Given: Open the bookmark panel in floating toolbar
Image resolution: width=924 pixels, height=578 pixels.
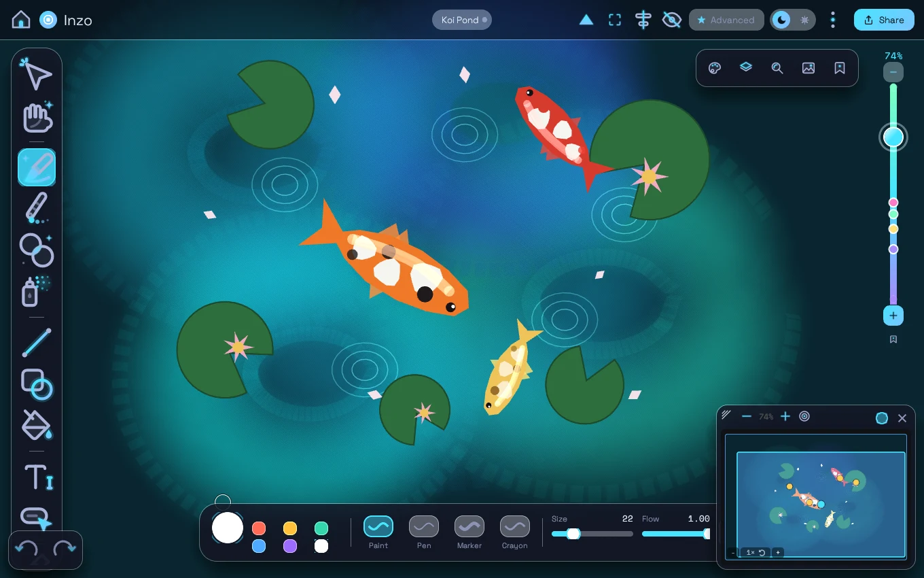Looking at the screenshot, I should tap(840, 68).
